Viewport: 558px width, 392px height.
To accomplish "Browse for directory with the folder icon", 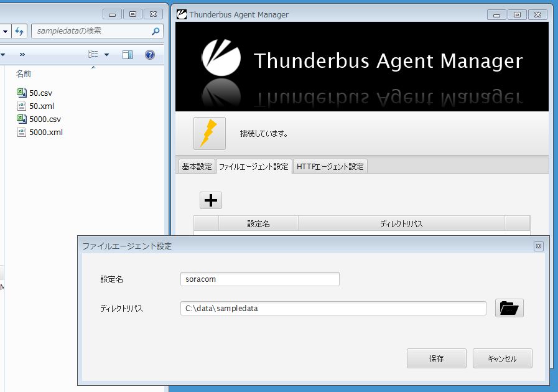I will point(509,308).
